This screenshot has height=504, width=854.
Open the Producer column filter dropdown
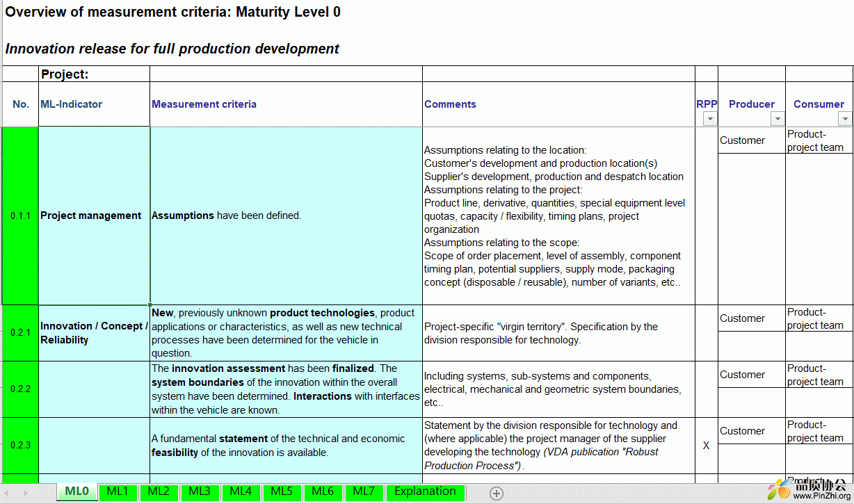777,119
